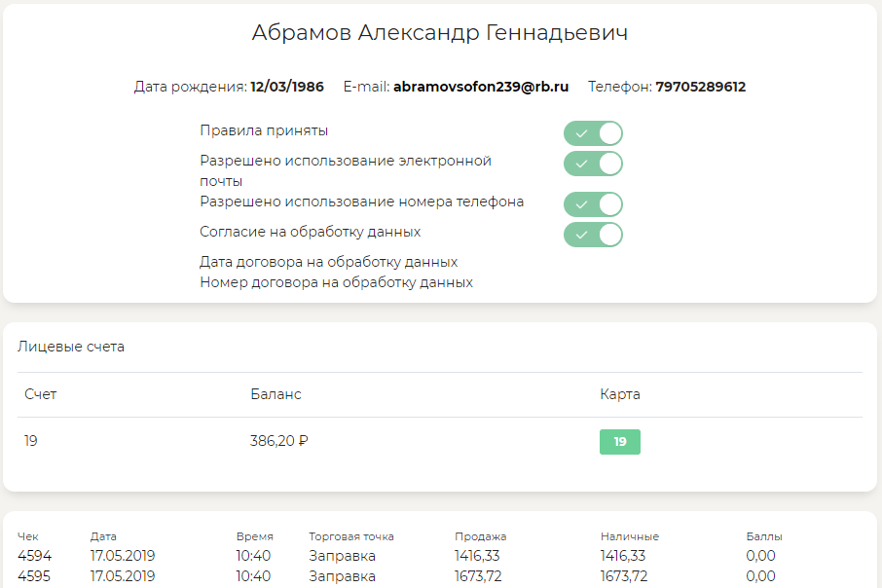Viewport: 882px width, 588px height.
Task: Click the 'Баллы' column header
Action: tap(764, 536)
